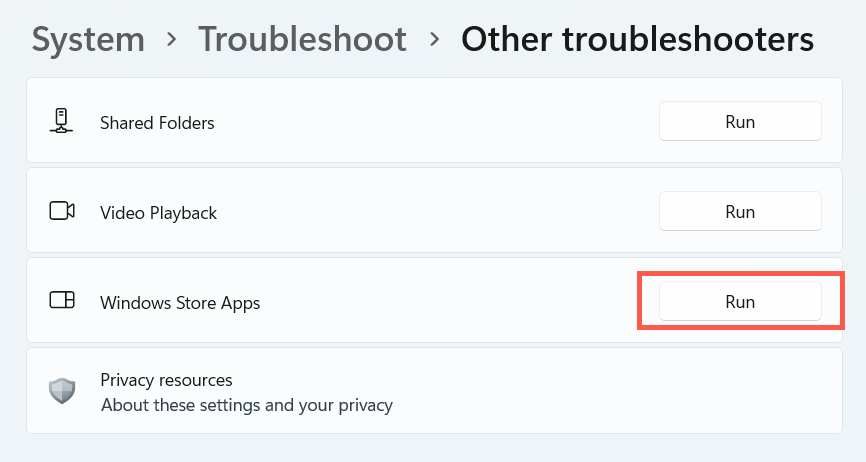Click the Privacy resources shield icon
This screenshot has width=866, height=462.
pos(62,391)
